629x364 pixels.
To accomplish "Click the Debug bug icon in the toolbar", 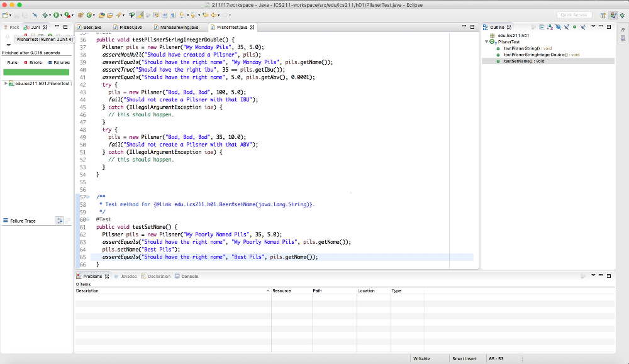I will [46, 14].
